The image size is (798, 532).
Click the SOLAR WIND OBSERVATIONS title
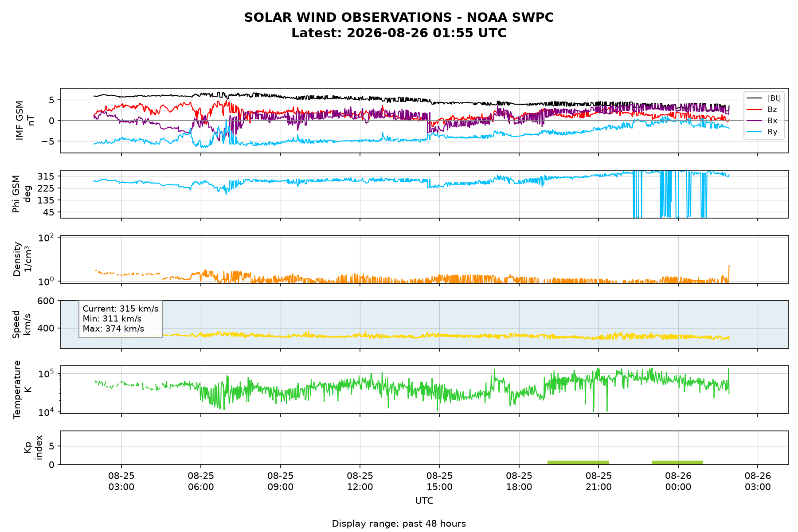[x=399, y=18]
